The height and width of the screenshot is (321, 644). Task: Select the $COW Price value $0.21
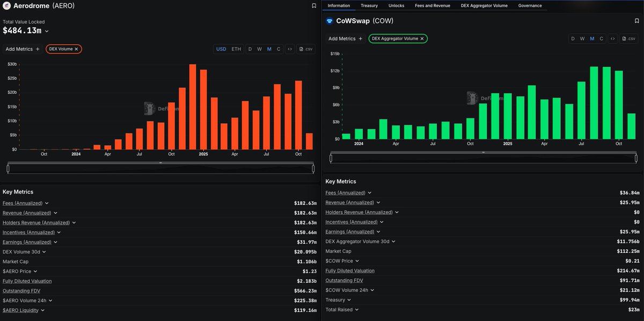pos(632,261)
